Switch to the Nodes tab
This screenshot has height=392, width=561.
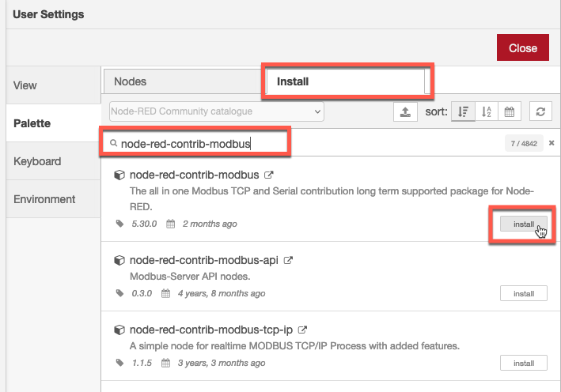pos(184,81)
